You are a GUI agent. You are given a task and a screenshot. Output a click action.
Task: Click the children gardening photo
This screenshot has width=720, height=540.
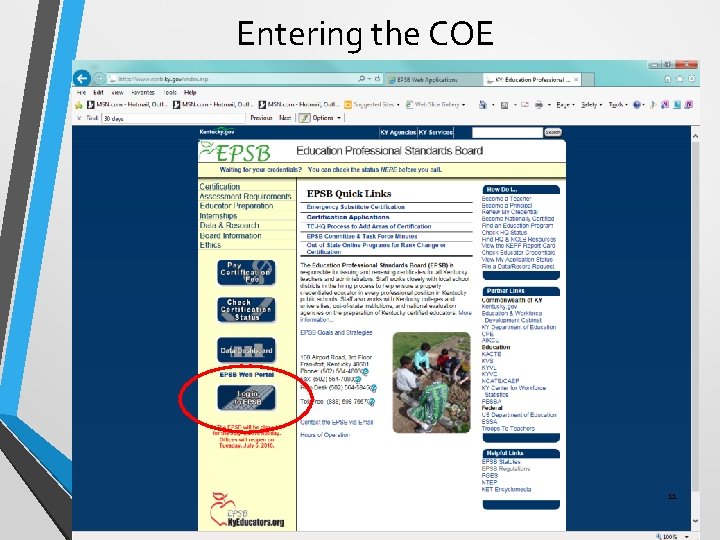[x=432, y=382]
